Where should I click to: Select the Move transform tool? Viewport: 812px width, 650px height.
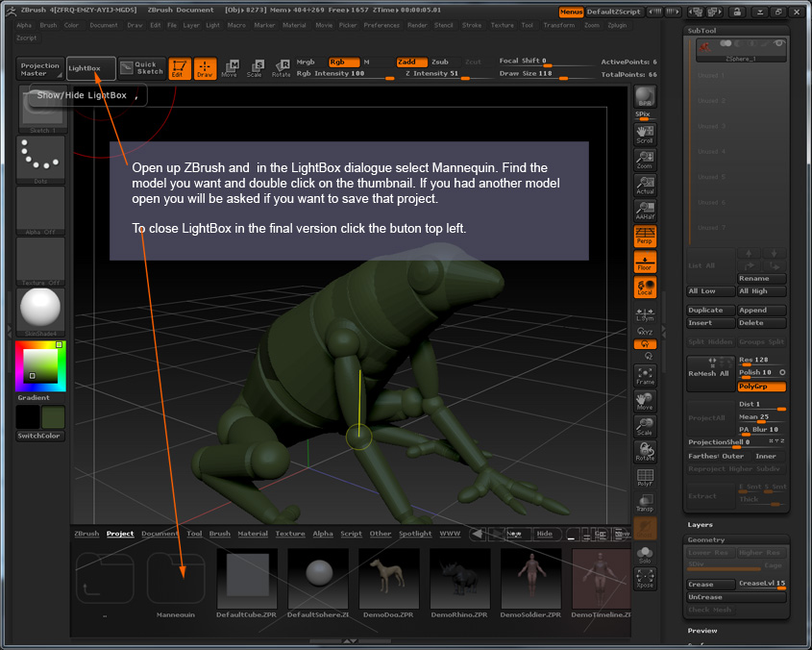pyautogui.click(x=230, y=68)
